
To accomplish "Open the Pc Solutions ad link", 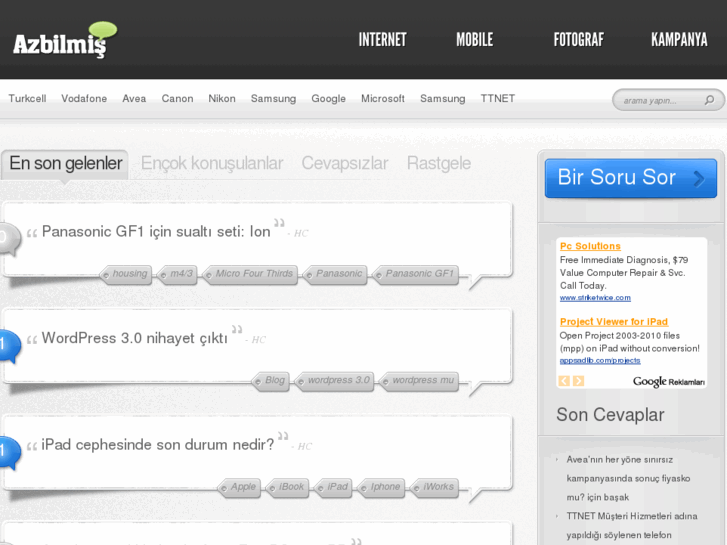I will coord(590,246).
